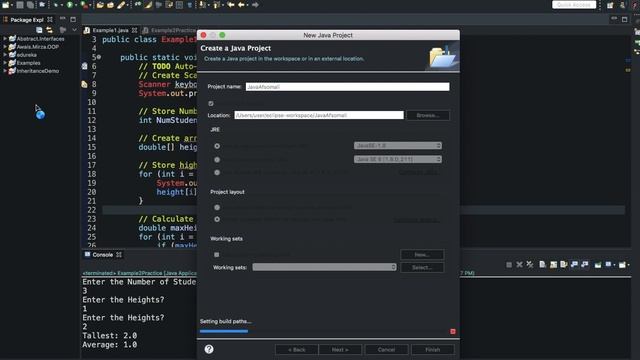Click Collapse All in Package Explorer
The width and height of the screenshot is (640, 360).
(39, 30)
